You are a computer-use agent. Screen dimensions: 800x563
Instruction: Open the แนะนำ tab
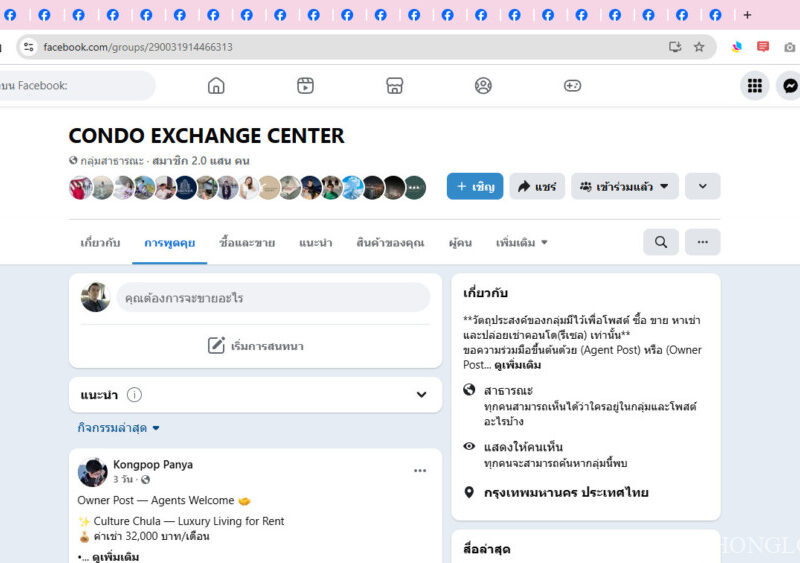point(315,242)
